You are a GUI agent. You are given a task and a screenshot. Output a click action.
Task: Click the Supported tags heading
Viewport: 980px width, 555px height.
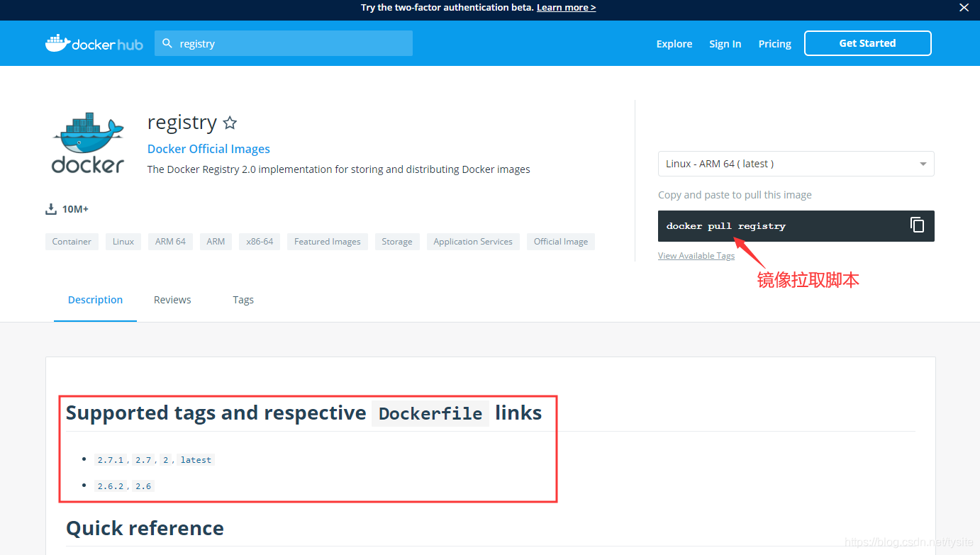[x=304, y=413]
